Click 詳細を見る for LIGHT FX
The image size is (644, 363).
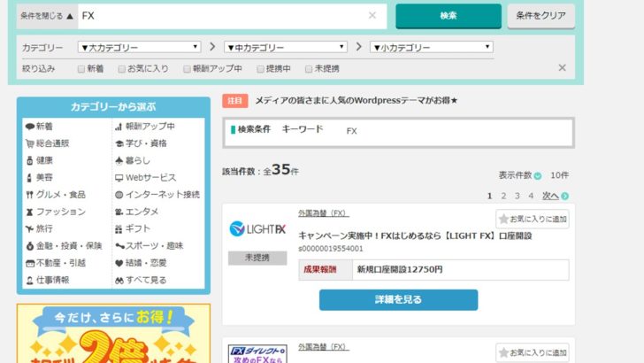coord(398,299)
